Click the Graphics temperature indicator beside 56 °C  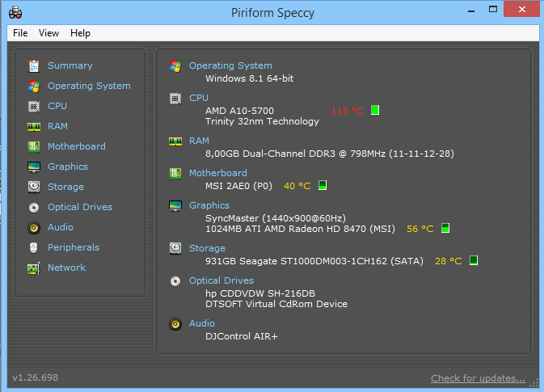(445, 229)
